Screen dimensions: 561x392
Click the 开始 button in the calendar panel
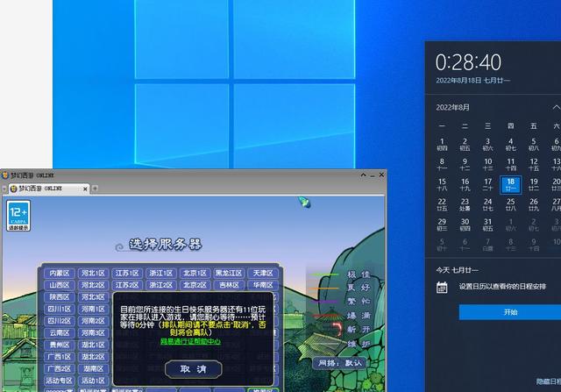510,312
